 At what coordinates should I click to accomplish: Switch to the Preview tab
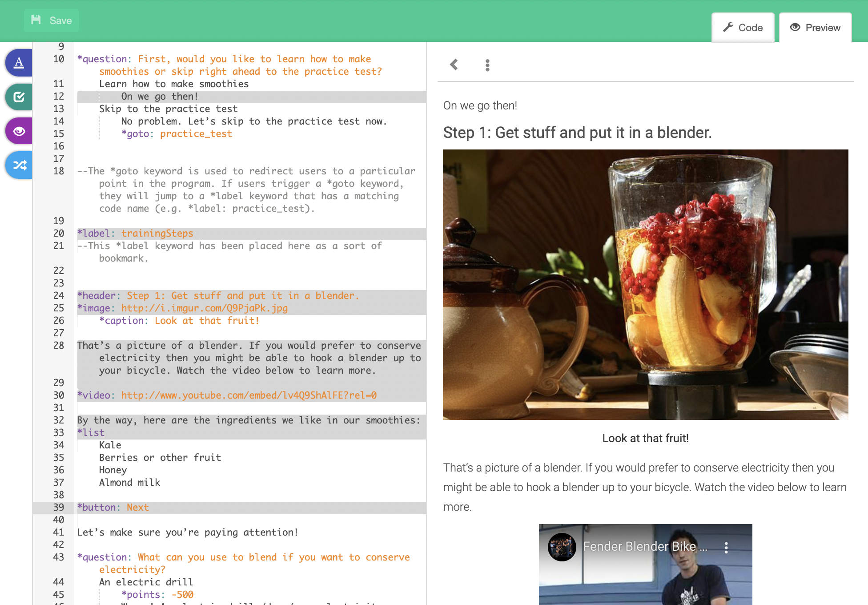point(816,28)
